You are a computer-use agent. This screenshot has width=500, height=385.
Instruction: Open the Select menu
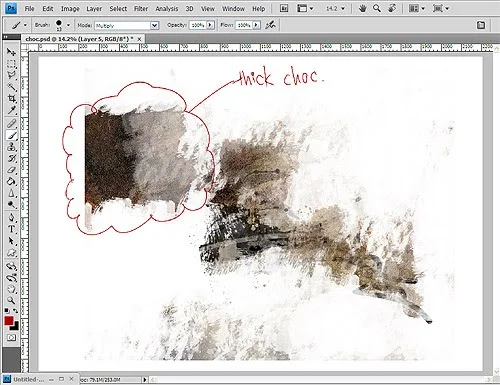click(x=118, y=9)
